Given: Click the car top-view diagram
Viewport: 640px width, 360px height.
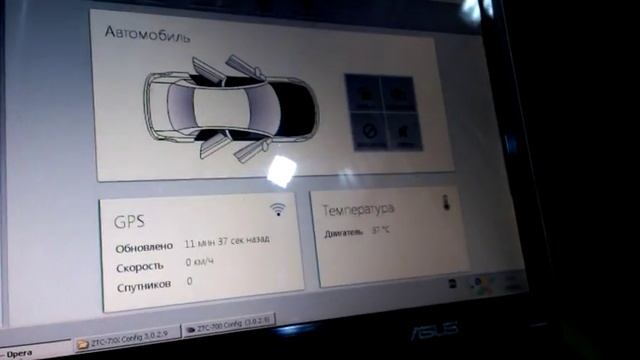Looking at the screenshot, I should click(x=231, y=109).
